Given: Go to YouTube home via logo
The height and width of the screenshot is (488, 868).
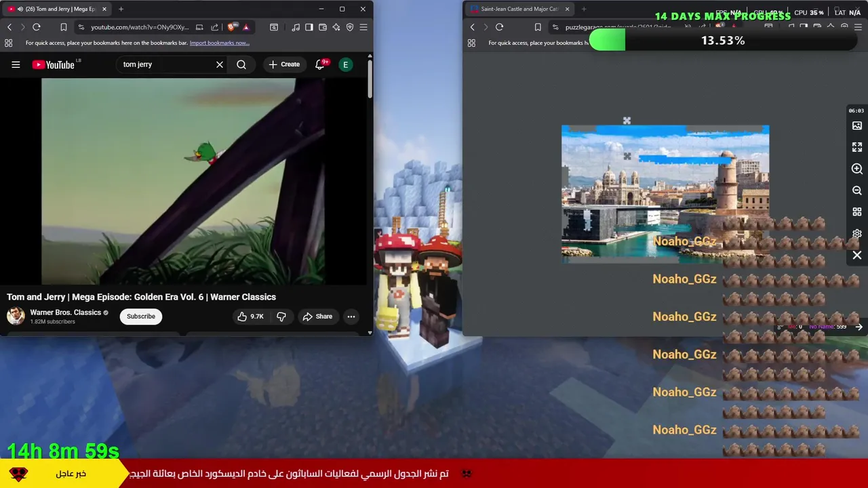Looking at the screenshot, I should [54, 64].
